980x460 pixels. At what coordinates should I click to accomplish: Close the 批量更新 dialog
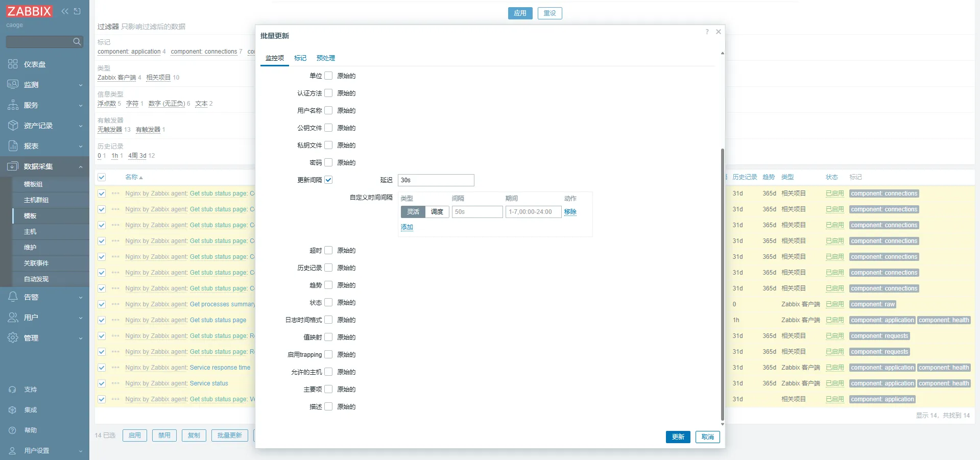[x=719, y=32]
